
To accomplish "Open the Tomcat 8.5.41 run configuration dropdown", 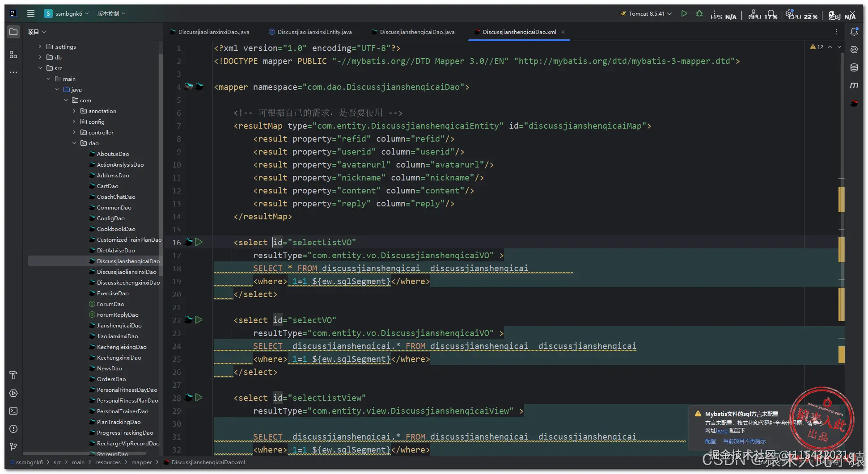I will [646, 13].
